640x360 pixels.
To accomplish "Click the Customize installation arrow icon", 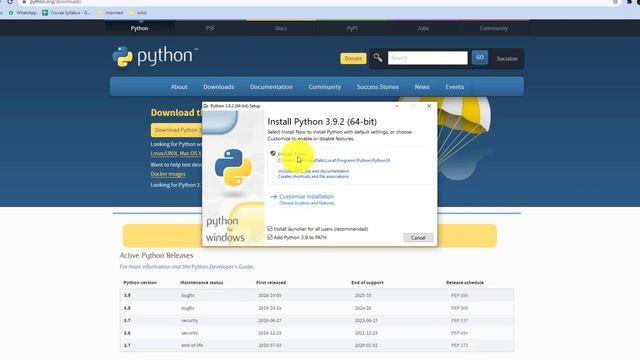I will pyautogui.click(x=273, y=197).
